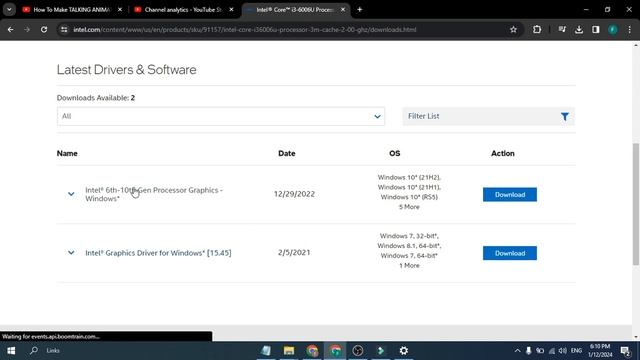Click the microphone tray icon
Viewport: 640px width, 360px height.
pyautogui.click(x=529, y=351)
